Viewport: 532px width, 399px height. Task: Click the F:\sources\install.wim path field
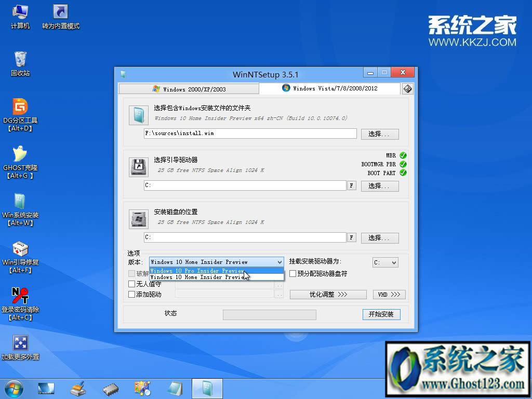(x=250, y=134)
